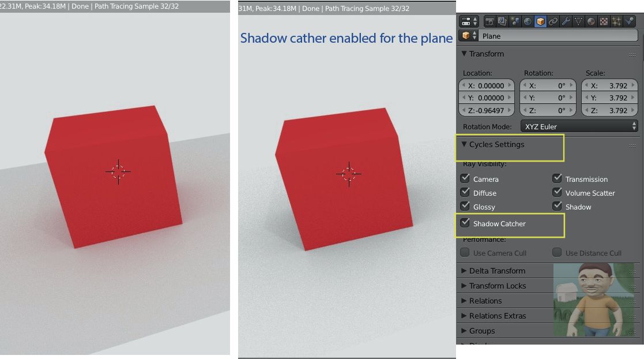Click the Rotation Y value field

click(x=548, y=98)
